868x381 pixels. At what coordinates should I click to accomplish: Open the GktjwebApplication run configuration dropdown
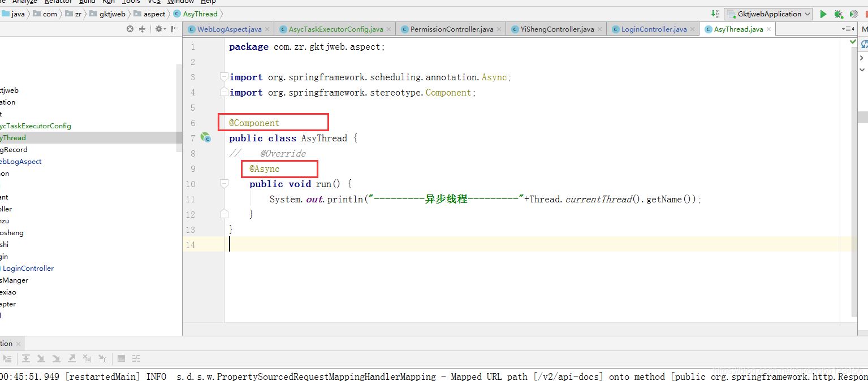pos(768,14)
